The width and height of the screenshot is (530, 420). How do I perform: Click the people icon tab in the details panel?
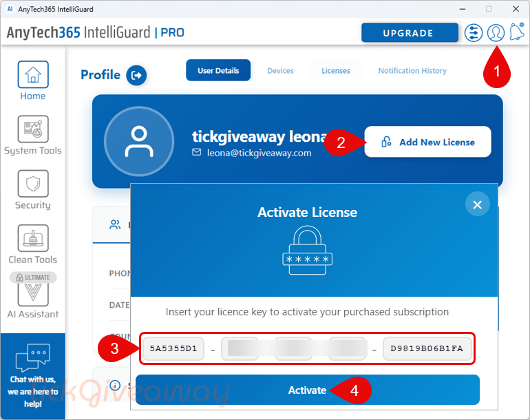pos(115,224)
